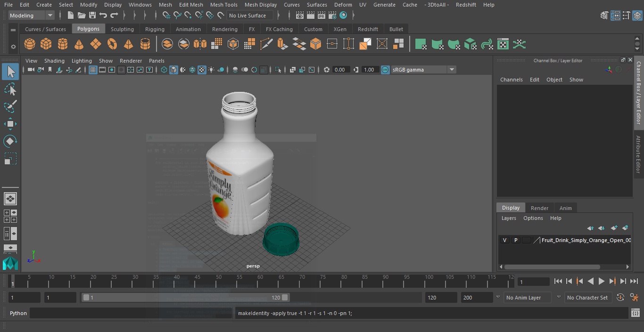Viewport: 644px width, 332px height.
Task: Click the Redo arrow icon
Action: coord(114,16)
